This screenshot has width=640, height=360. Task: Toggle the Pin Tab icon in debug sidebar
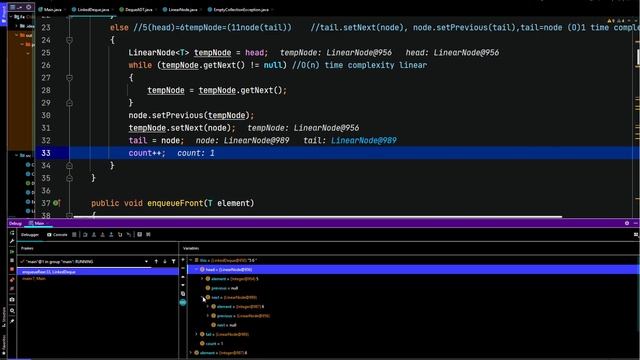click(x=12, y=321)
